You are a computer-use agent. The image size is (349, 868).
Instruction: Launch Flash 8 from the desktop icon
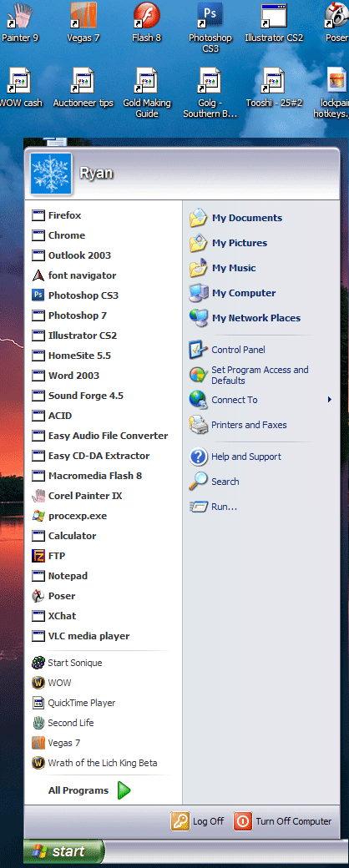(146, 17)
